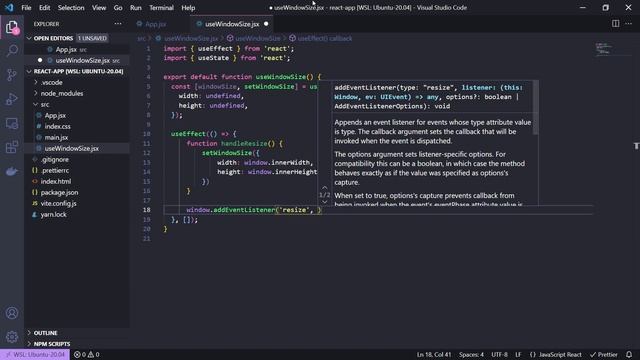Select the useWindowSize.jsx editor tab
The height and width of the screenshot is (360, 640).
(x=232, y=24)
